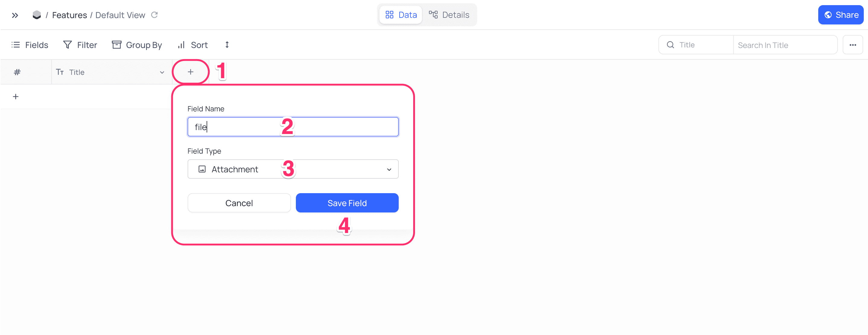Screen dimensions: 868x335
Task: Open the Group By options
Action: click(x=137, y=45)
